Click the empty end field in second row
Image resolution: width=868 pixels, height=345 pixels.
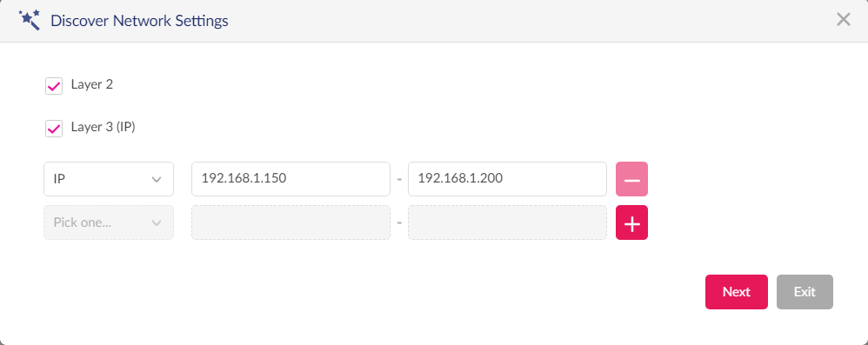(x=507, y=222)
